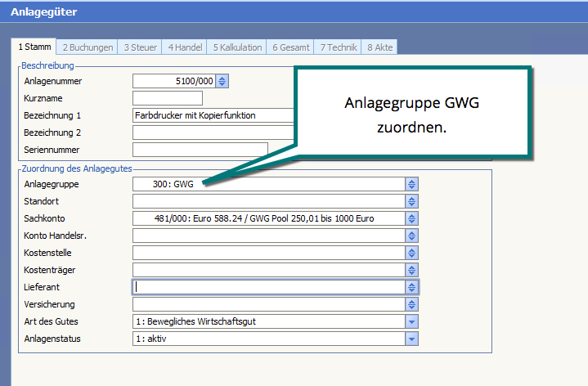Open the Sachkonto lookup button
This screenshot has height=386, width=588.
tap(412, 218)
